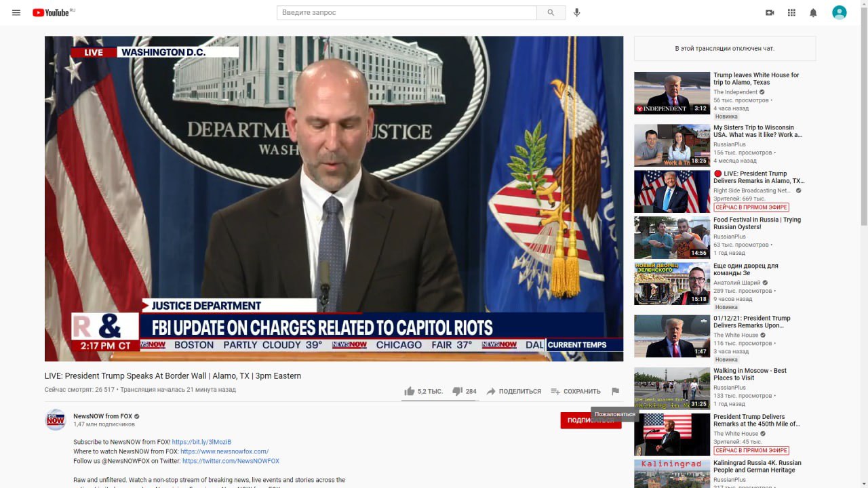Open thumbnail of Trump leaves White House video
The width and height of the screenshot is (868, 488).
click(672, 93)
